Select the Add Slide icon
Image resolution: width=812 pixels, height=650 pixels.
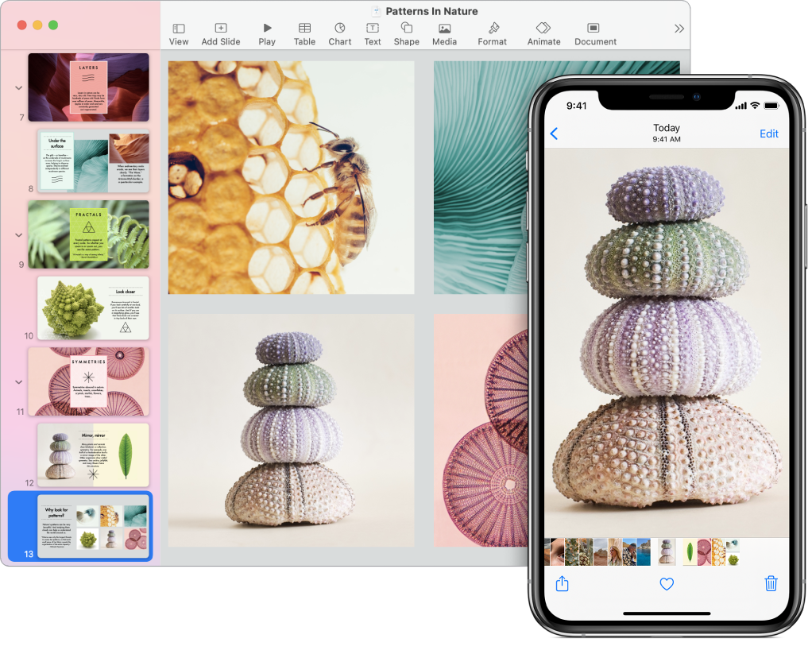click(220, 29)
